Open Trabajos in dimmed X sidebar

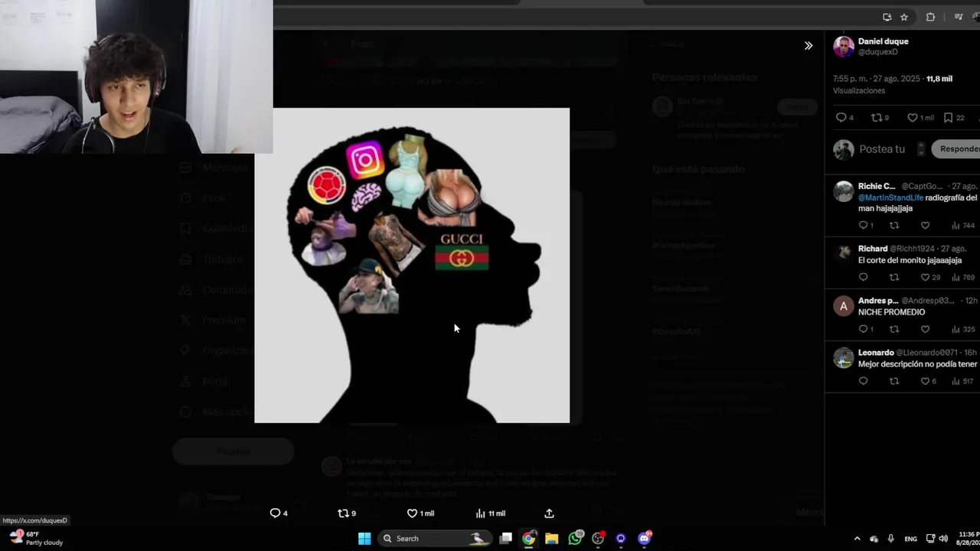pos(212,259)
